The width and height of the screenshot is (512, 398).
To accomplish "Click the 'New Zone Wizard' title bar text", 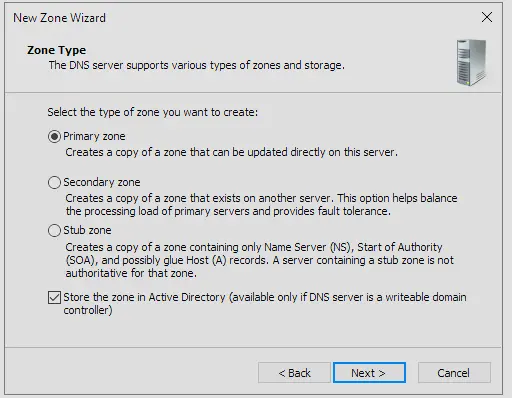I will click(x=59, y=18).
